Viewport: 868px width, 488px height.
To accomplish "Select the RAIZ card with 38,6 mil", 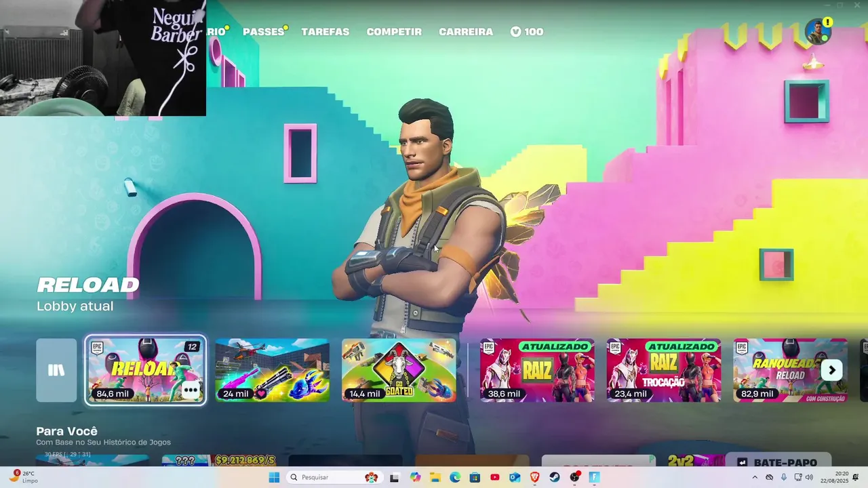I will 537,370.
